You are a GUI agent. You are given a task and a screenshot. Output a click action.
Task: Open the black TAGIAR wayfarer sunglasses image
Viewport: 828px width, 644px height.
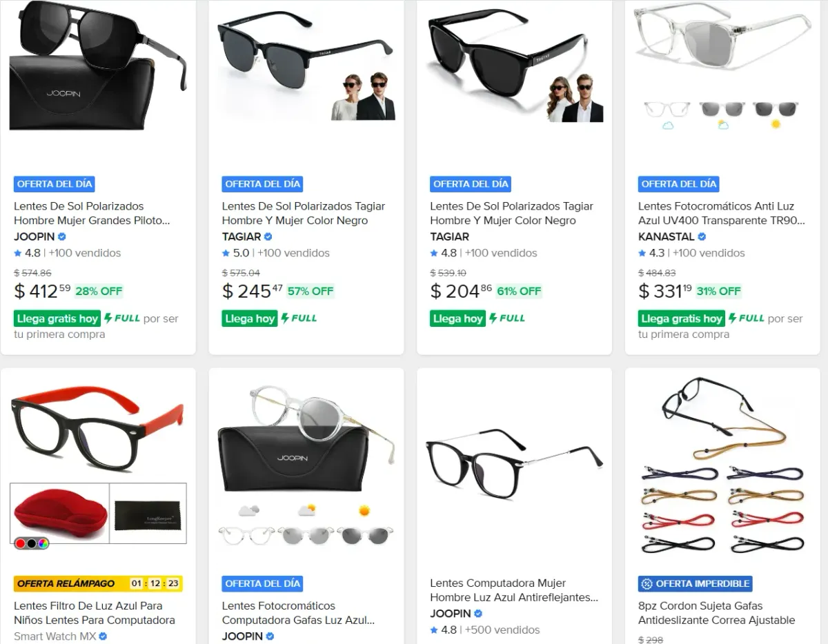pyautogui.click(x=514, y=66)
